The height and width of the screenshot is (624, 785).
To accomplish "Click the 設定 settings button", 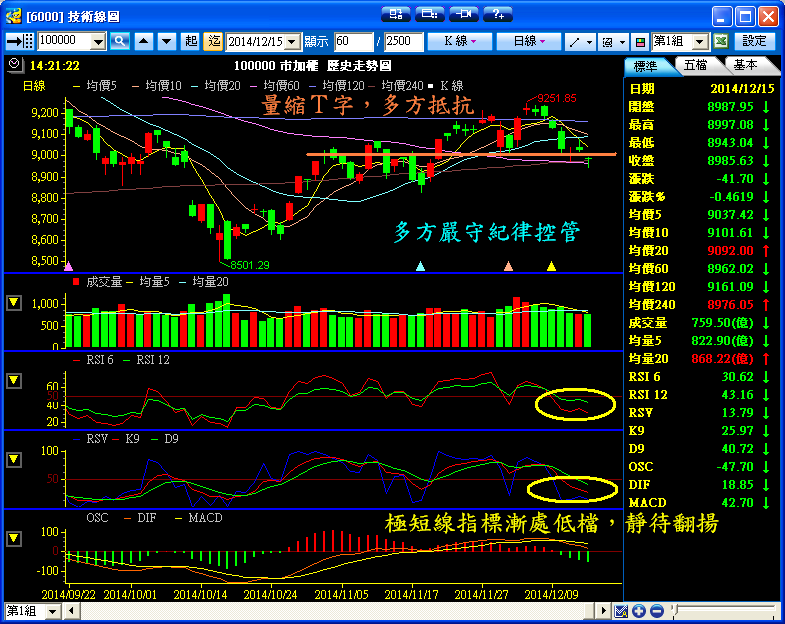I will click(755, 41).
